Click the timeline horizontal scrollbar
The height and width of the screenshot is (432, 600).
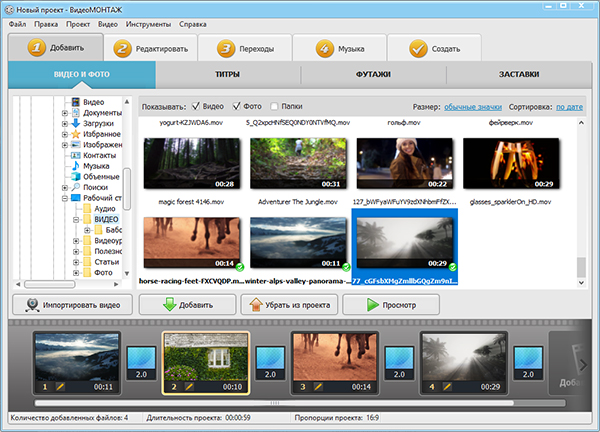275,403
